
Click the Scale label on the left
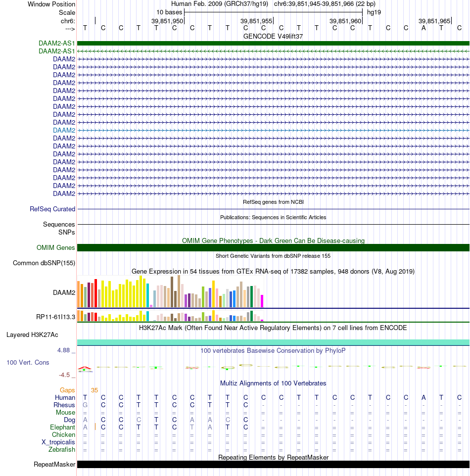pyautogui.click(x=67, y=12)
